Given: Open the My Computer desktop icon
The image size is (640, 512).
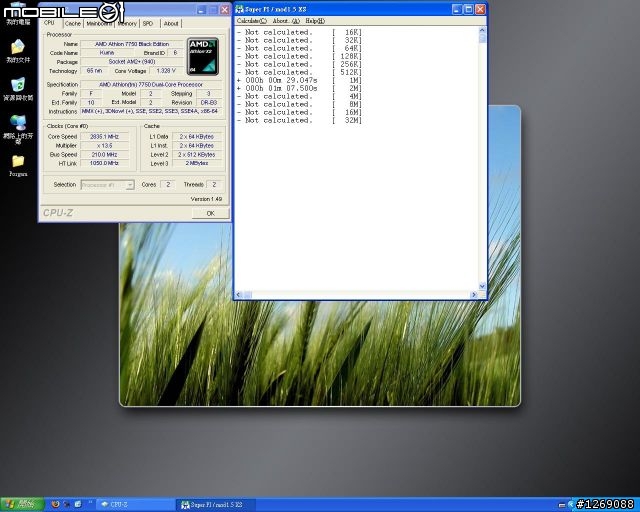Looking at the screenshot, I should 18,16.
